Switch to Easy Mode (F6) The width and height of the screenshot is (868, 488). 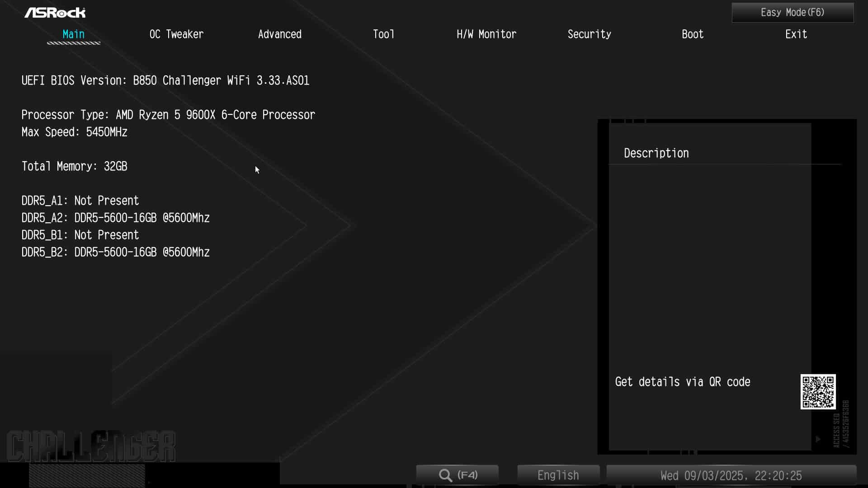pyautogui.click(x=793, y=13)
